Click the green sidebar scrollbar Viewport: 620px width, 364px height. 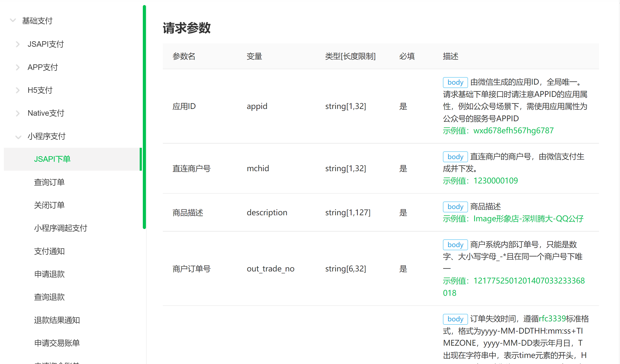[x=145, y=117]
